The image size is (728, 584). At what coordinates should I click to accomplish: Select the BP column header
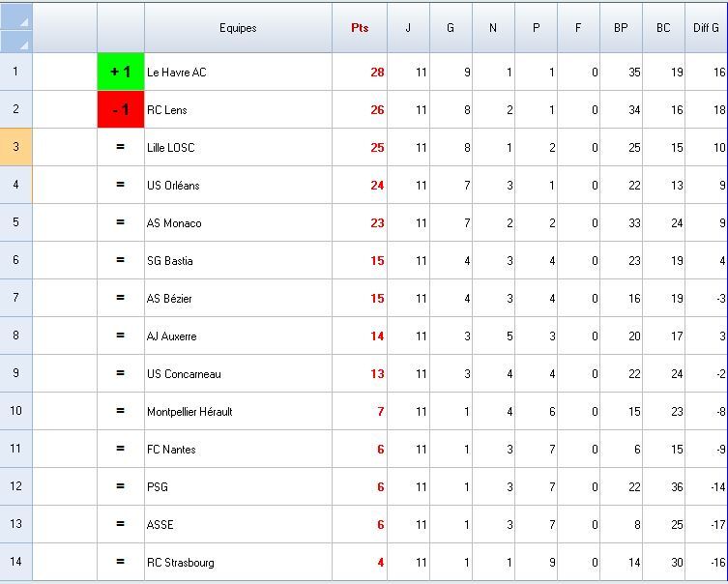621,28
